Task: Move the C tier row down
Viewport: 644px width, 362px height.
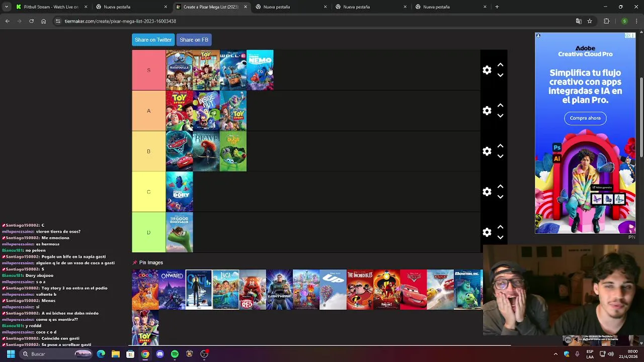Action: [500, 197]
